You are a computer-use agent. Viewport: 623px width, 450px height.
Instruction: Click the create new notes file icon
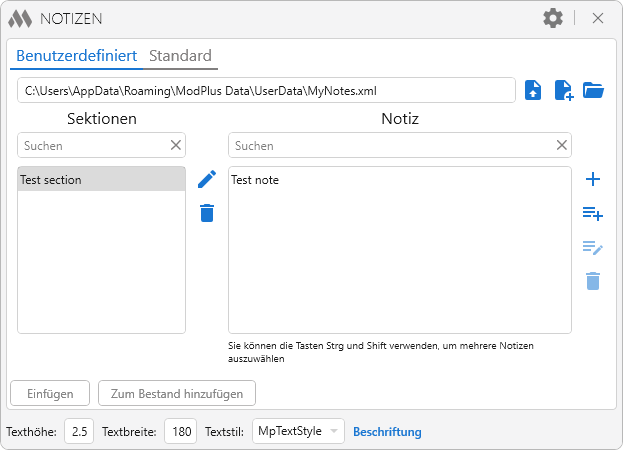point(564,90)
